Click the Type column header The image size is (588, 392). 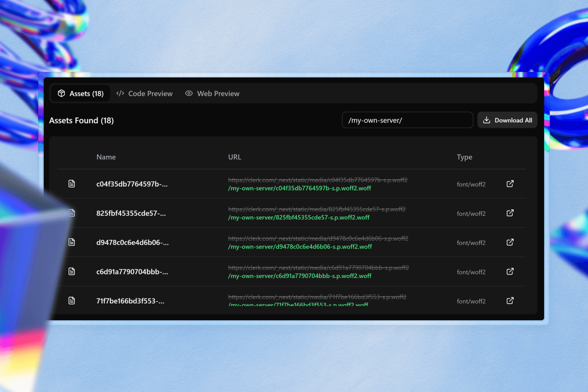point(464,157)
